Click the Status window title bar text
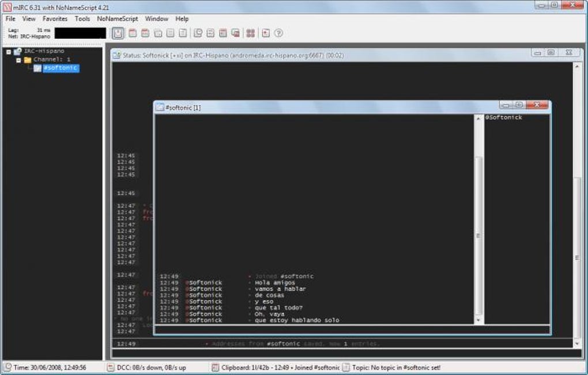This screenshot has height=375, width=588. point(233,55)
